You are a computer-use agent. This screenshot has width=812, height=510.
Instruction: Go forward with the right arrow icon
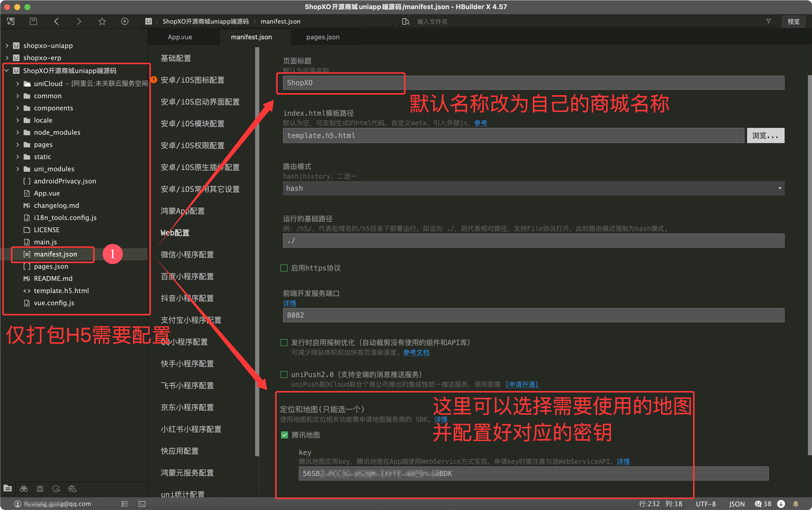[79, 21]
